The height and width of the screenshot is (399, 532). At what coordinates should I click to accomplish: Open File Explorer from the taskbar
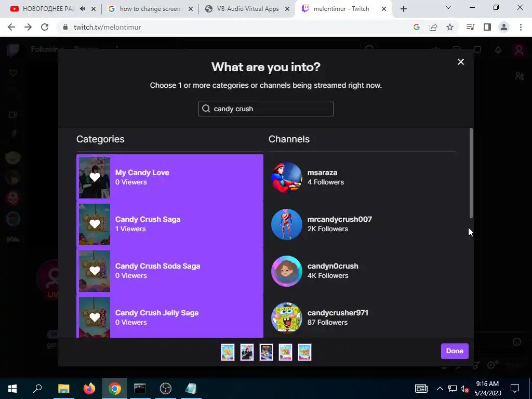(x=63, y=389)
